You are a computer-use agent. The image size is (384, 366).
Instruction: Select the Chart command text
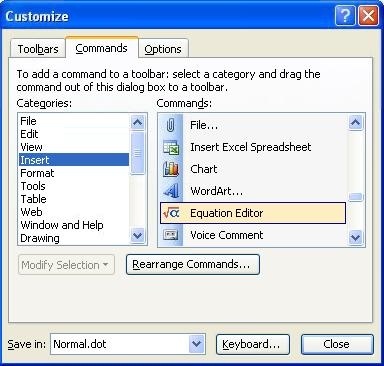[204, 169]
